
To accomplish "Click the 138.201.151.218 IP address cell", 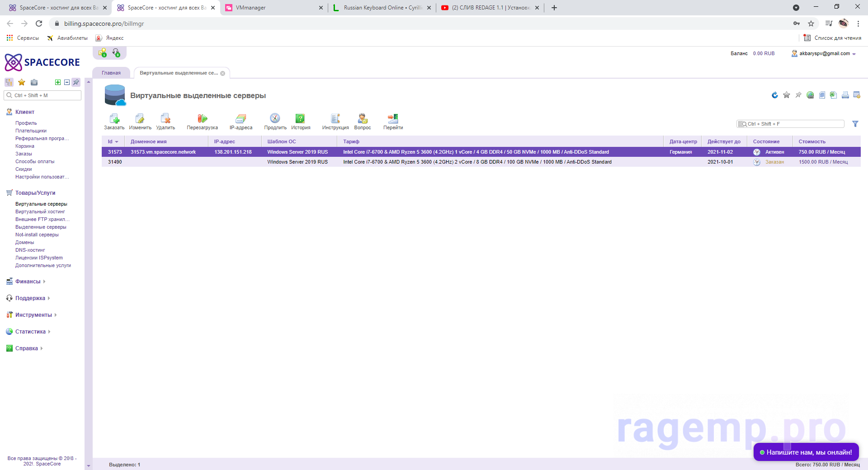I will click(233, 152).
